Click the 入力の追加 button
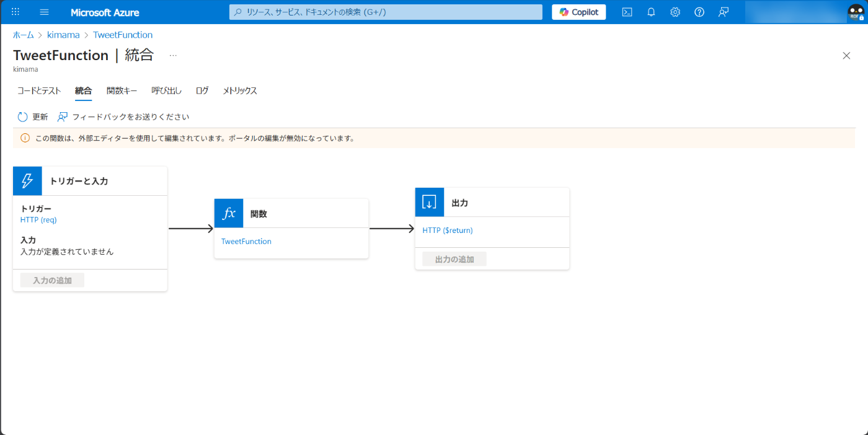The image size is (868, 435). 52,280
